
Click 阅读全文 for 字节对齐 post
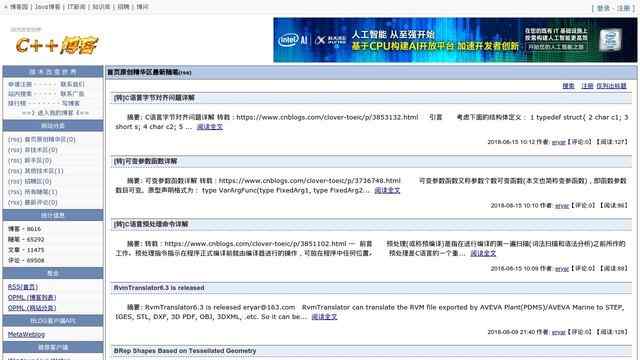(210, 127)
